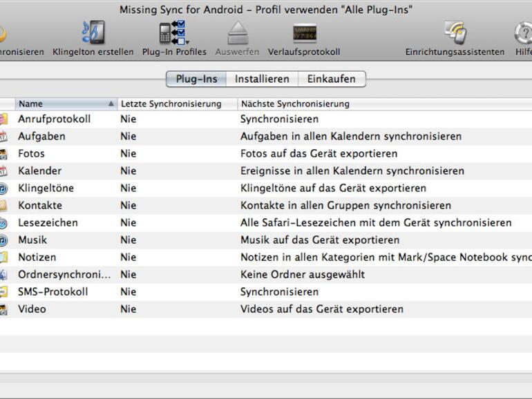The width and height of the screenshot is (532, 399).
Task: Select the Lesezeichen row name
Action: (48, 223)
